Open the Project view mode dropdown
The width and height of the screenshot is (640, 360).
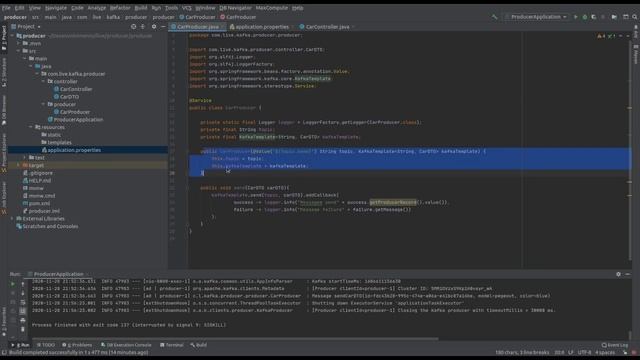point(29,27)
